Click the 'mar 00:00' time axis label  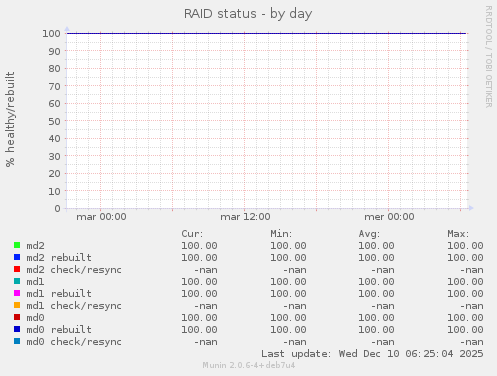tap(101, 217)
